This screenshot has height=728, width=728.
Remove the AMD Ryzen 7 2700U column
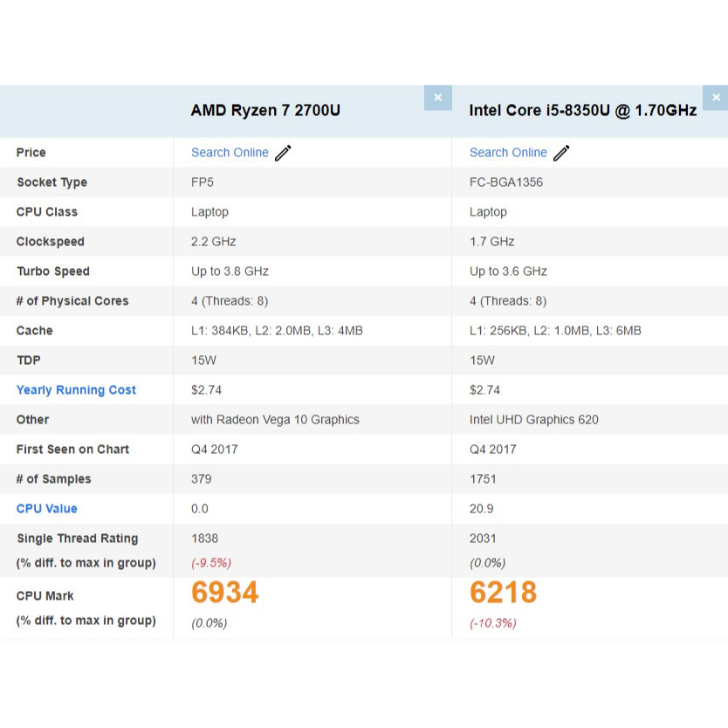pos(437,98)
